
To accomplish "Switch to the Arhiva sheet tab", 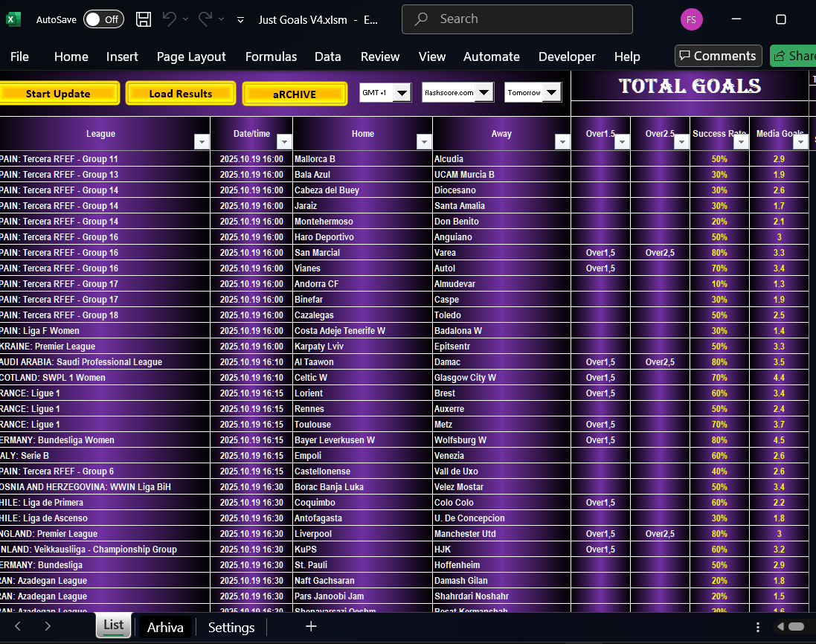I will 164,627.
